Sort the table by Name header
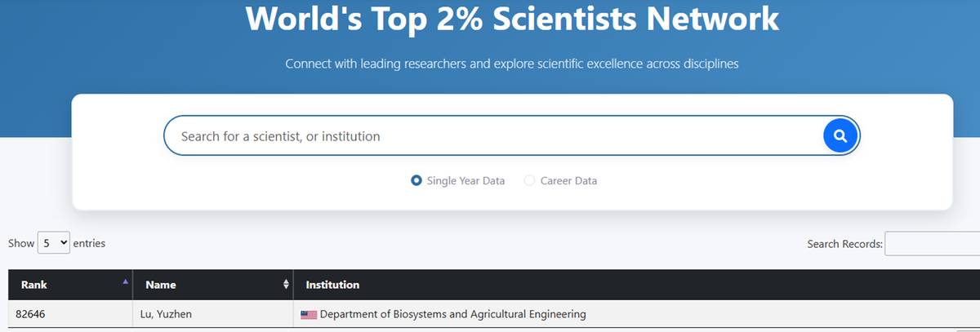The image size is (980, 332). pyautogui.click(x=161, y=285)
